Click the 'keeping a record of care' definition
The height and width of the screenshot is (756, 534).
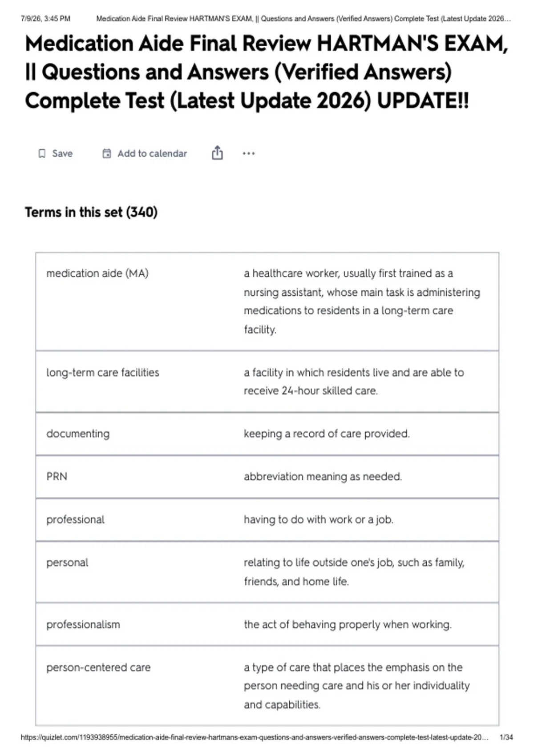(x=327, y=434)
